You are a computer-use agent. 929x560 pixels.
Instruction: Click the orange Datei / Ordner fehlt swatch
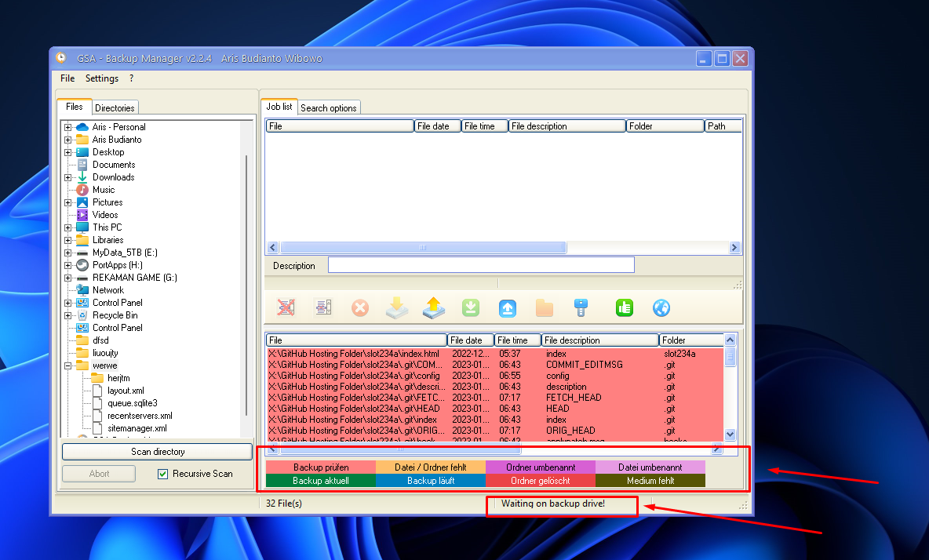(x=431, y=467)
